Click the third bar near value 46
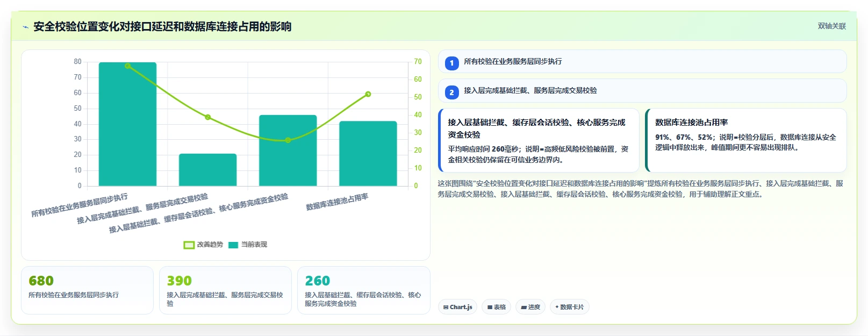The width and height of the screenshot is (868, 336). click(288, 151)
